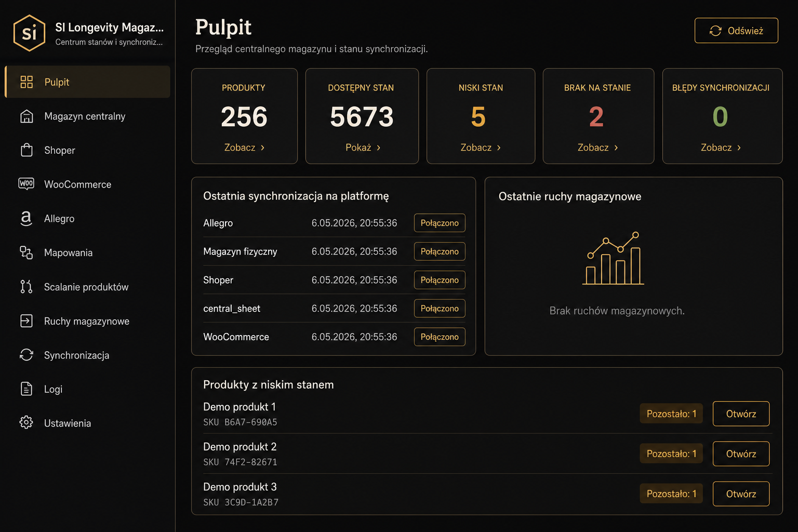
Task: Click the chevron in Niski stan card
Action: coord(499,148)
